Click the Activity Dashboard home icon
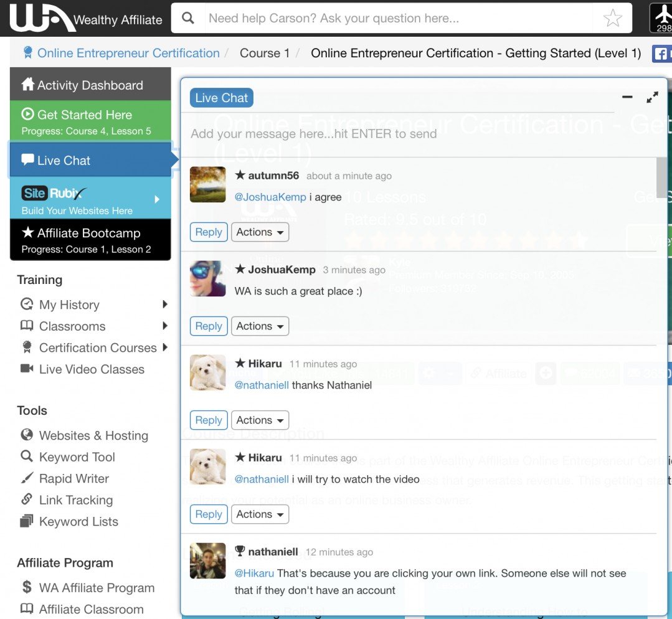Viewport: 672px width, 619px height. (x=28, y=84)
